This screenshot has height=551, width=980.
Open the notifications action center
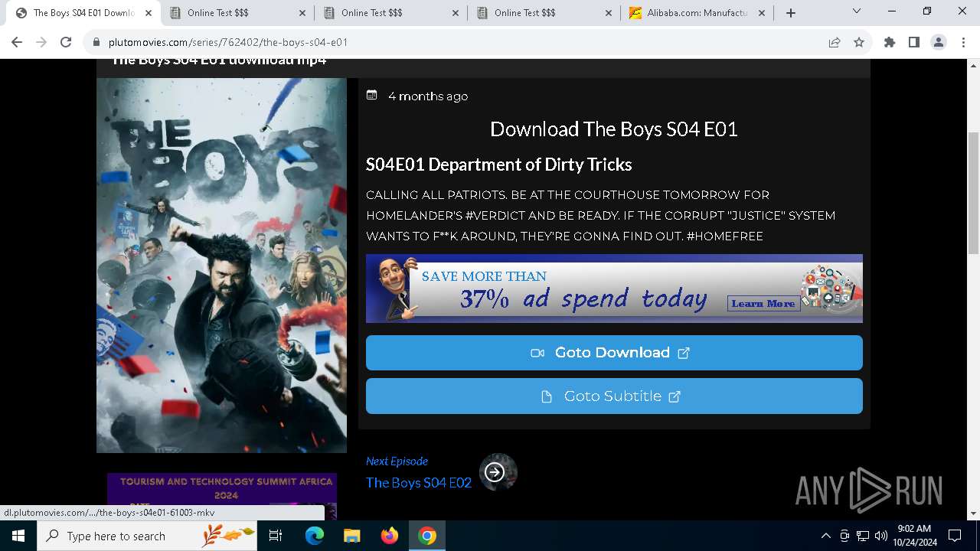click(x=955, y=536)
